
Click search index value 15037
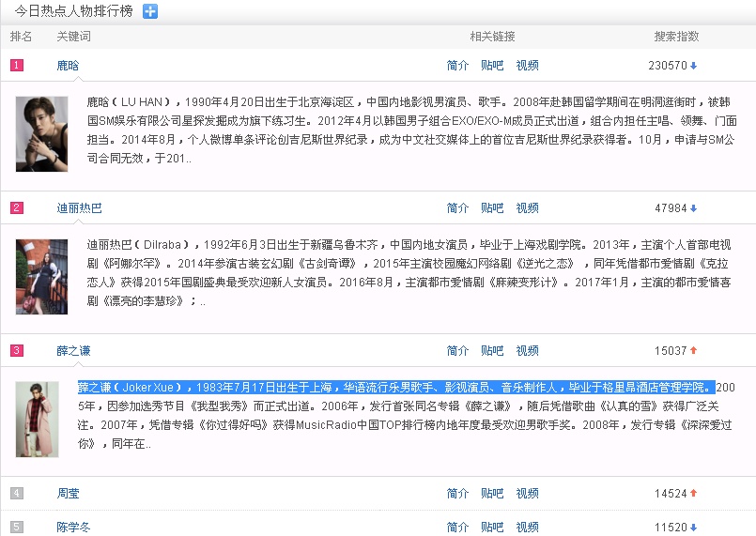(671, 351)
